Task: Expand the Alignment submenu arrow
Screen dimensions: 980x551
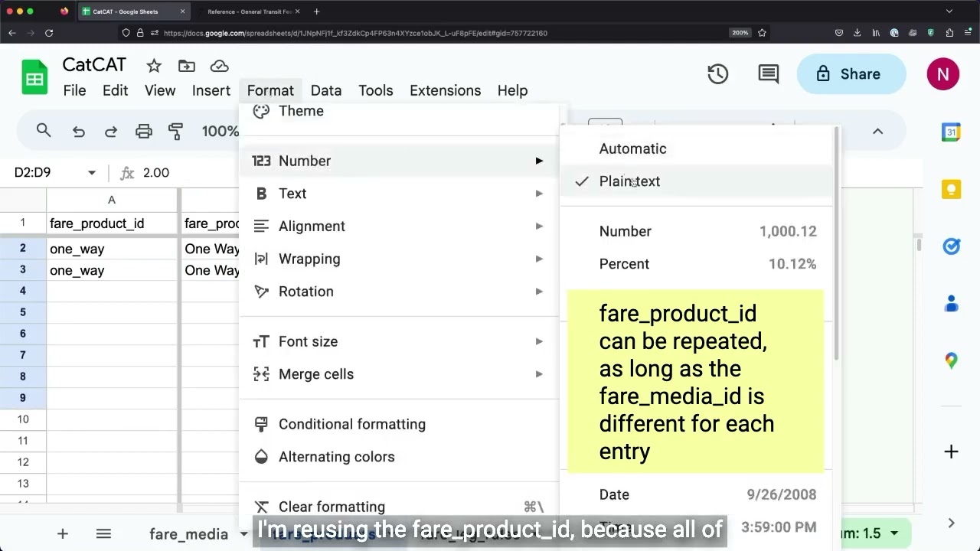Action: coord(539,227)
